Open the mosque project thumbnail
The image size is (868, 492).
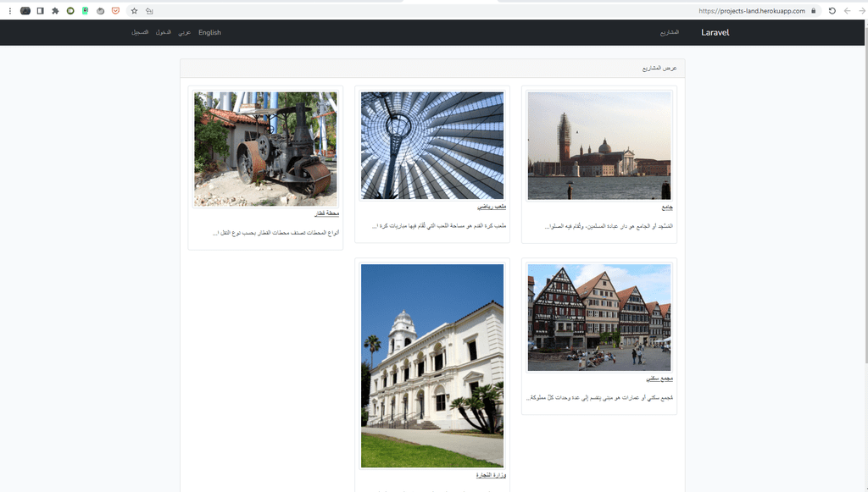[599, 146]
